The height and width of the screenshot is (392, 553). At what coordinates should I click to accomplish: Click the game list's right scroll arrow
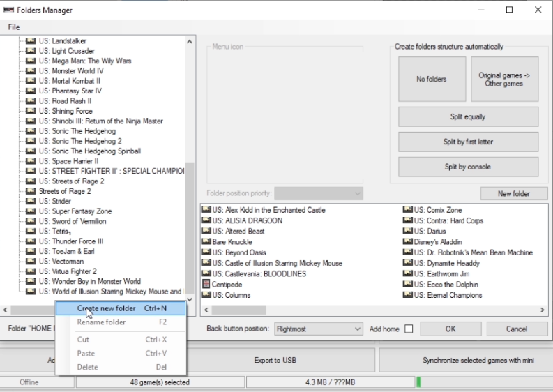[x=542, y=310]
